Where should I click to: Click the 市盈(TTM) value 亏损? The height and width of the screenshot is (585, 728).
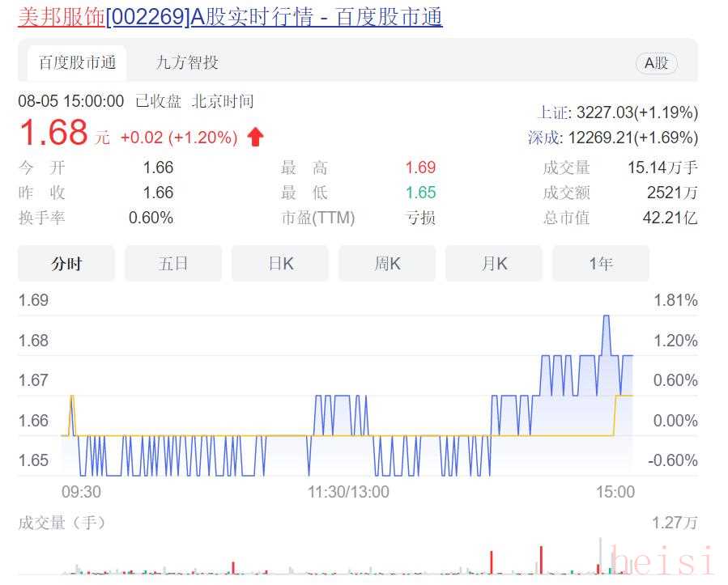(x=420, y=218)
